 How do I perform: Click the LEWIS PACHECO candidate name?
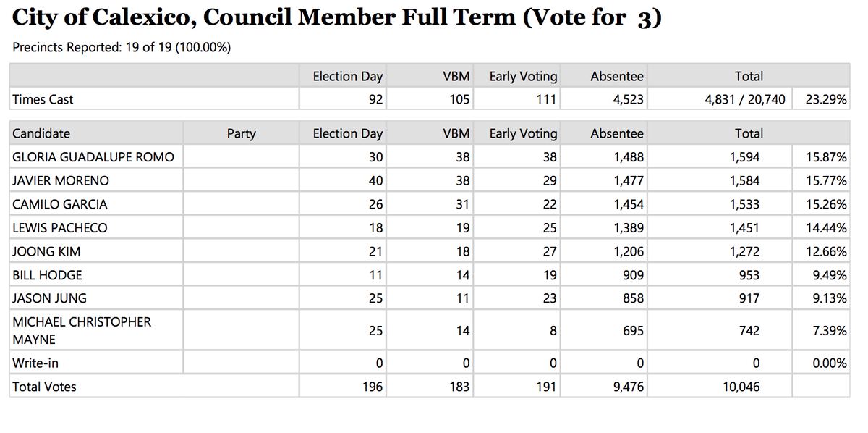pos(60,228)
